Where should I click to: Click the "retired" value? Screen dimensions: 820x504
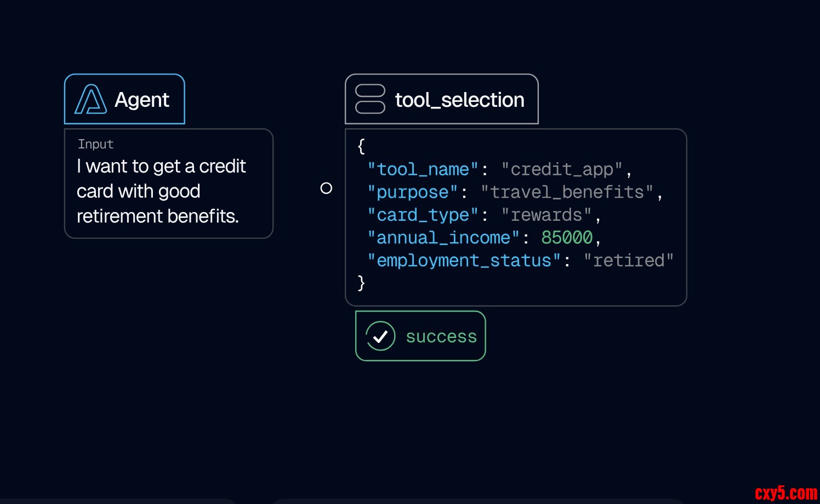point(628,260)
